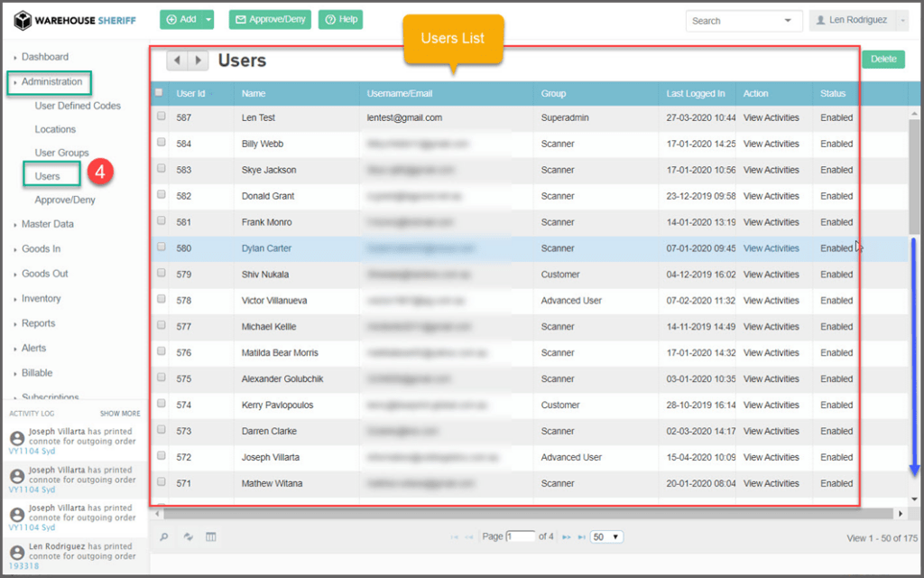Click the next arrow beside Users title

[x=199, y=61]
